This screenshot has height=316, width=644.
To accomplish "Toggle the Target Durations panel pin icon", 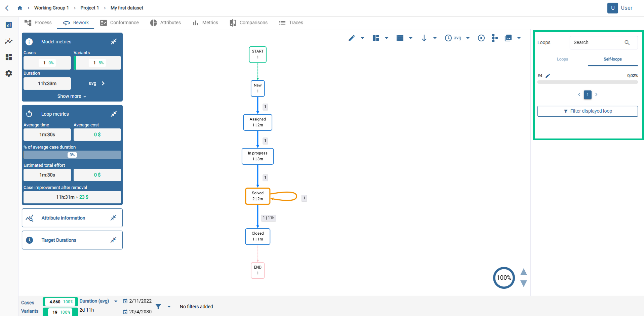I will point(113,240).
